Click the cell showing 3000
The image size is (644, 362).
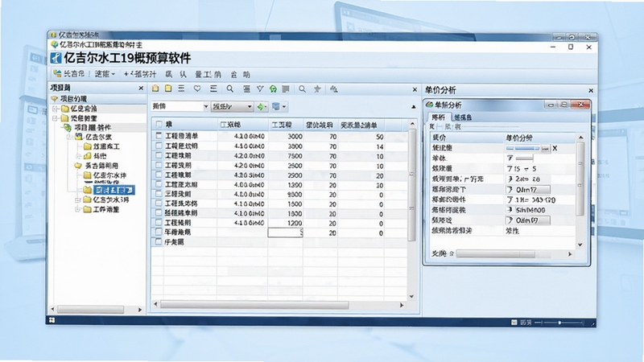tap(286, 136)
